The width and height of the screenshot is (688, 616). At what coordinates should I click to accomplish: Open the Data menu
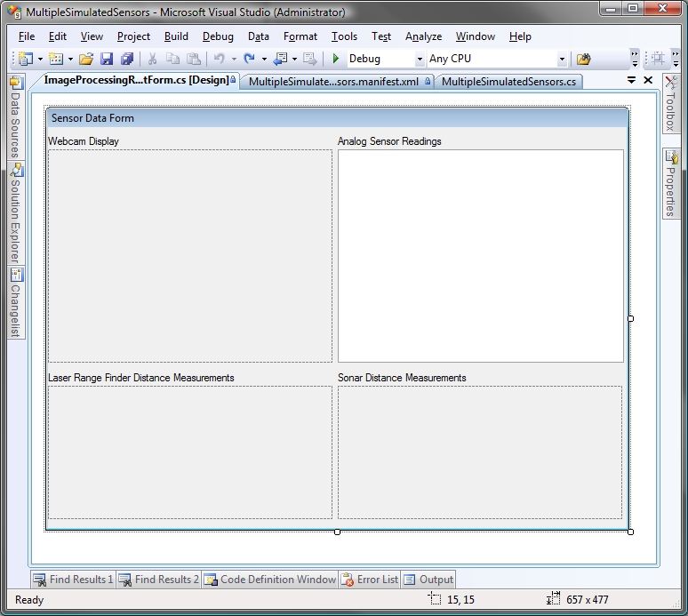coord(258,36)
